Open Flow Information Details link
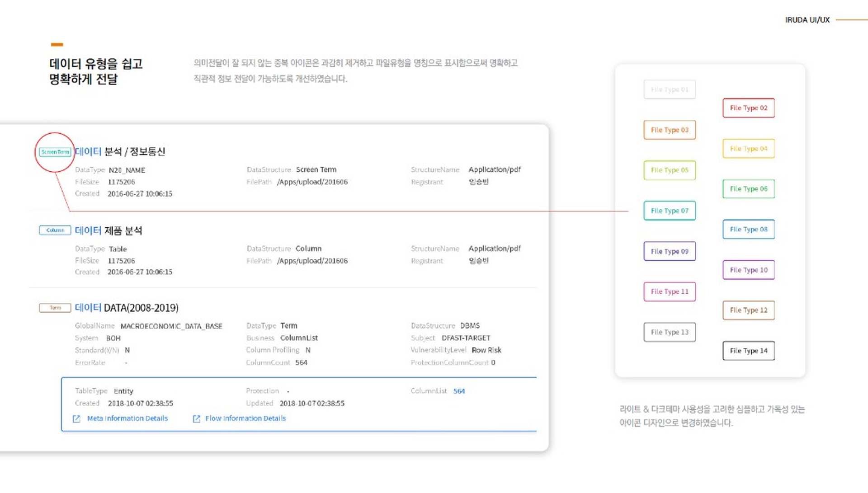Viewport: 868px width, 493px height. point(245,418)
